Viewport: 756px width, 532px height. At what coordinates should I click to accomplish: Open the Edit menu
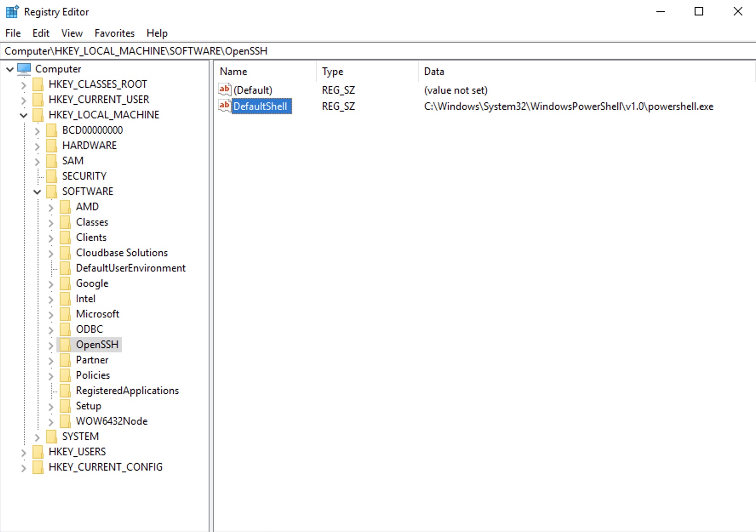point(40,33)
